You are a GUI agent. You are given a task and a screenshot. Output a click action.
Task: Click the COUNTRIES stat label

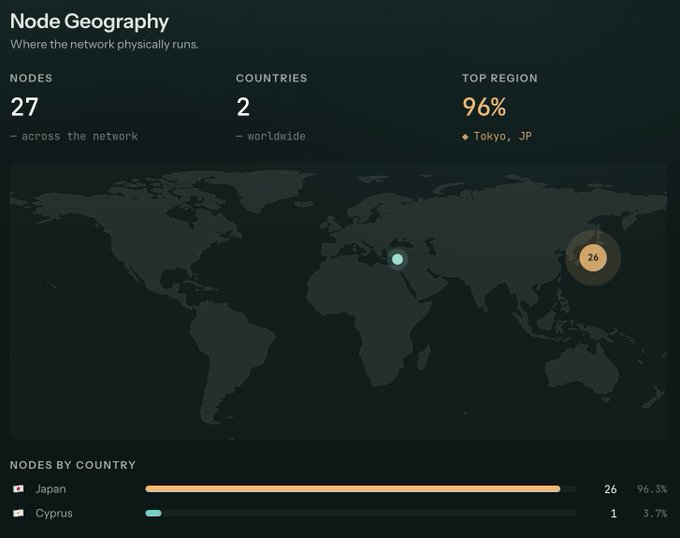coord(271,78)
